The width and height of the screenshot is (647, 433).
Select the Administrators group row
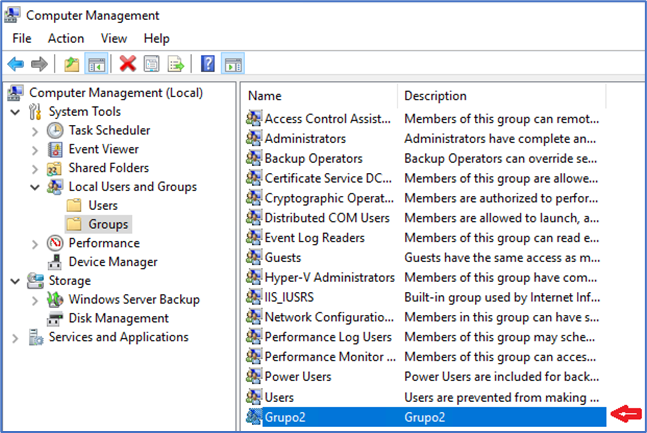[304, 138]
